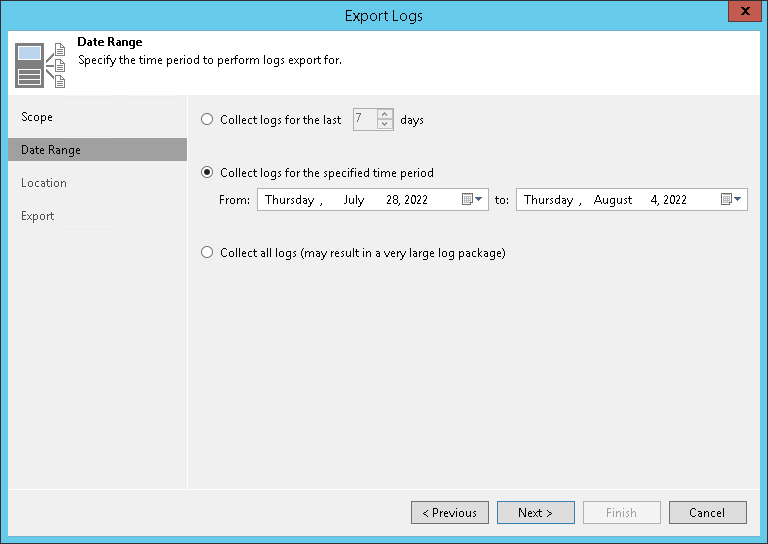Open the From date calendar picker
Viewport: 768px width, 544px height.
(472, 200)
